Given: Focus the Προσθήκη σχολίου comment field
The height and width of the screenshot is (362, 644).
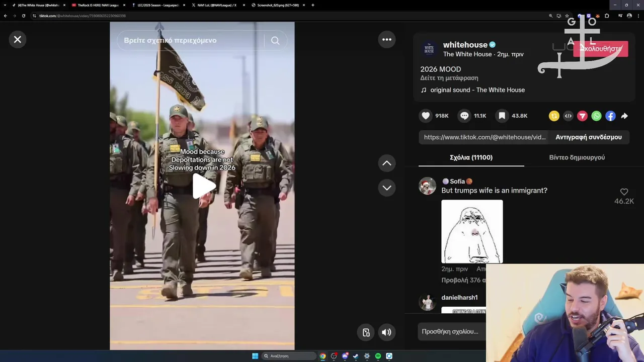Looking at the screenshot, I should [452, 332].
